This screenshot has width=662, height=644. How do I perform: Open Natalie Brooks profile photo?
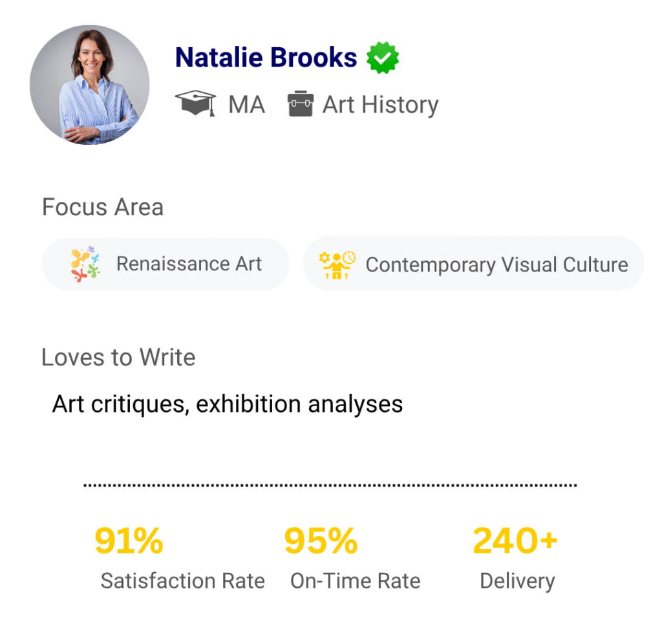tap(90, 85)
